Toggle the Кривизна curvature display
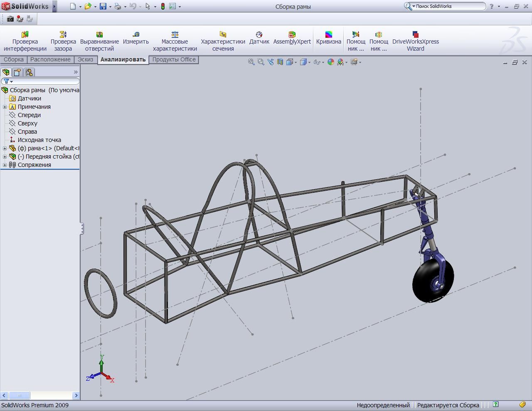532x411 pixels. [x=328, y=41]
